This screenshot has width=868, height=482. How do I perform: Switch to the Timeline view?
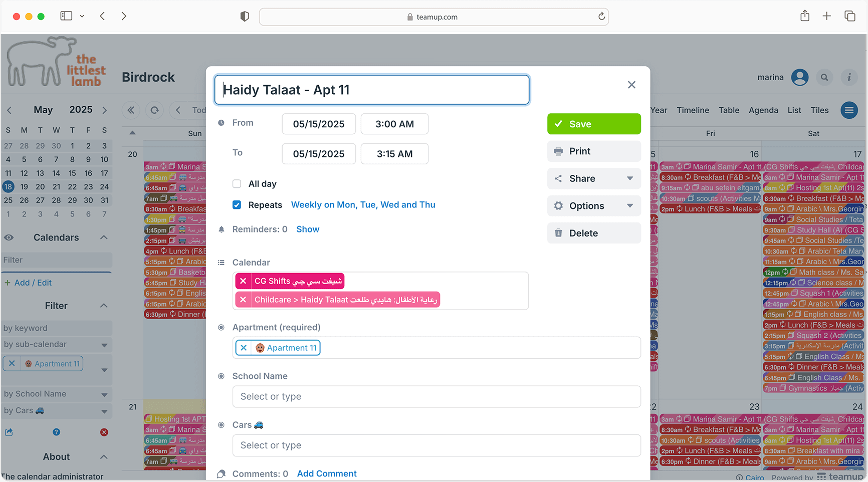(x=693, y=110)
